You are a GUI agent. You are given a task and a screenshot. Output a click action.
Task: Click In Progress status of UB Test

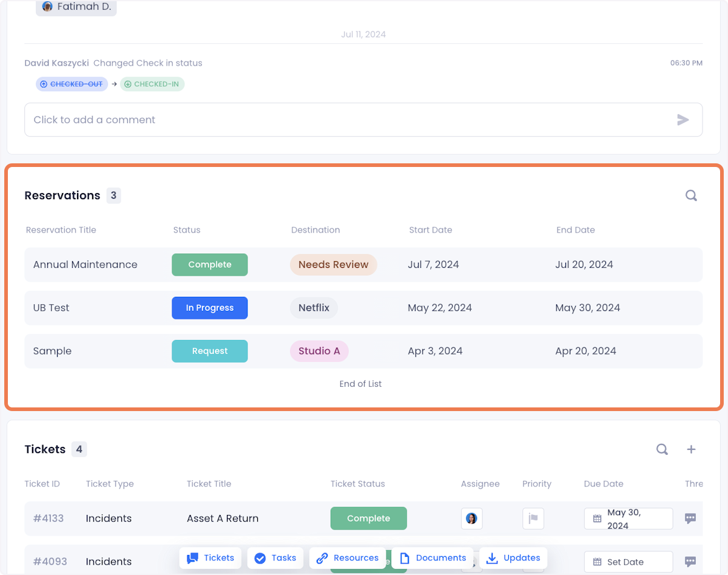coord(210,308)
